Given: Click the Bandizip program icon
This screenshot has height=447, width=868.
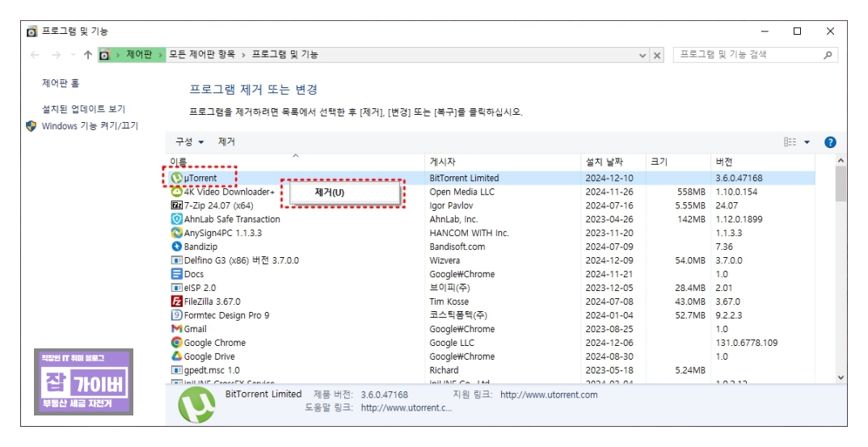Looking at the screenshot, I should point(176,247).
